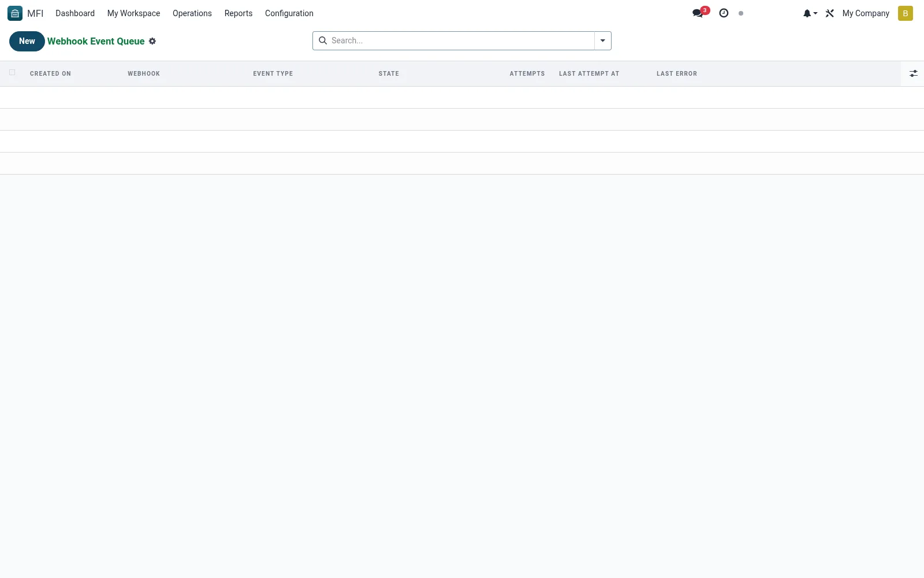This screenshot has width=924, height=578.
Task: Focus the Search input field
Action: (x=461, y=40)
